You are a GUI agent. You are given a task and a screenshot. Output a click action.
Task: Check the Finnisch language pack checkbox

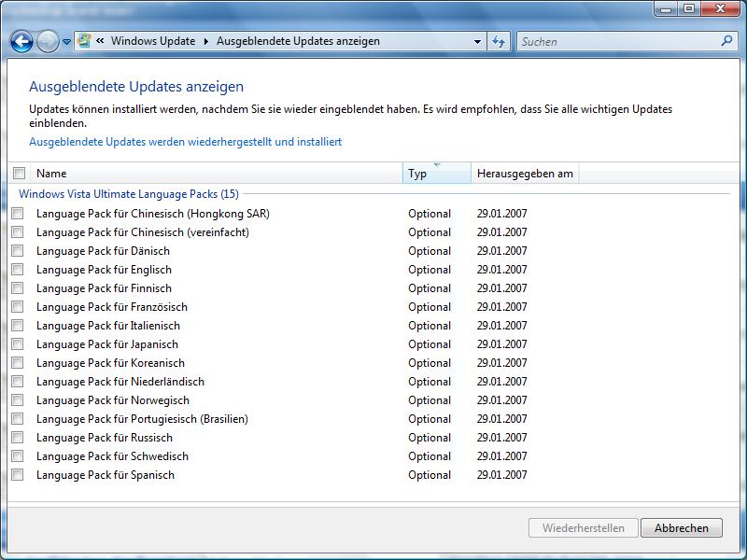tap(18, 288)
